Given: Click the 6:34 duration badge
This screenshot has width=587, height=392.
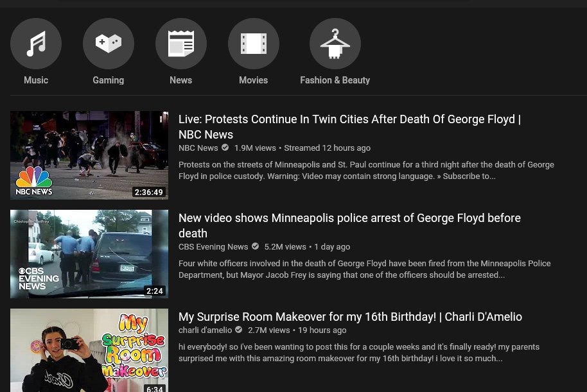Looking at the screenshot, I should (155, 389).
